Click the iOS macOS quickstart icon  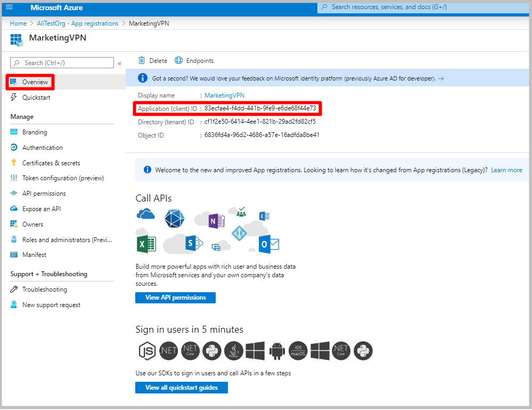pyautogui.click(x=298, y=351)
